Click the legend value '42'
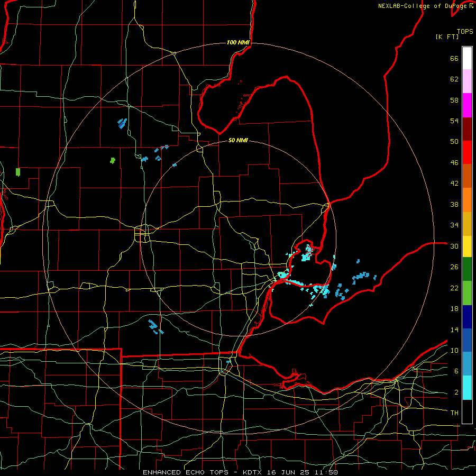The height and width of the screenshot is (476, 476). coord(454,184)
